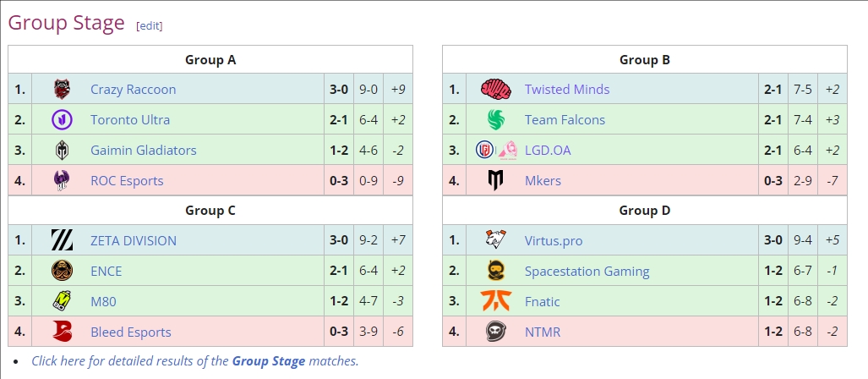Click the ZETA DIVISION logo icon
Screen dimensions: 868x379
tap(62, 240)
